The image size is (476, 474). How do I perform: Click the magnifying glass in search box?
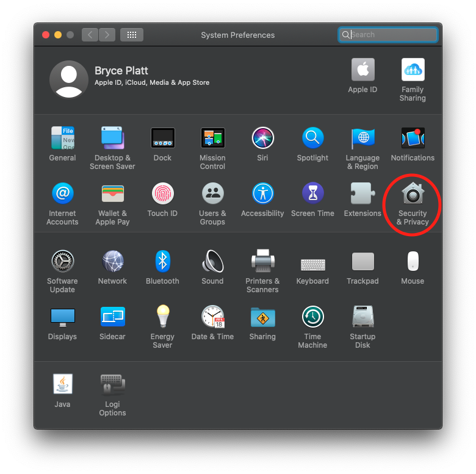pos(345,35)
